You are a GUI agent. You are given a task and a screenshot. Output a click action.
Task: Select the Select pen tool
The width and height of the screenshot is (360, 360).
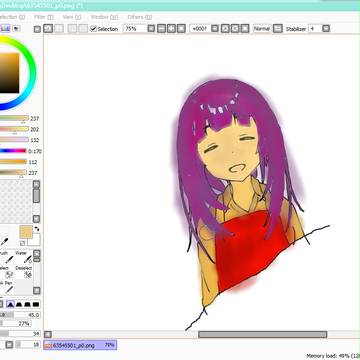7,272
